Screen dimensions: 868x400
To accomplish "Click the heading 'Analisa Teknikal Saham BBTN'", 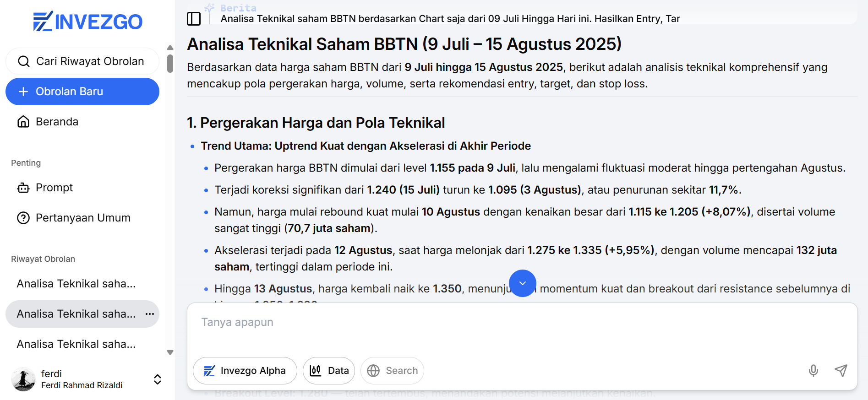I will tap(404, 44).
